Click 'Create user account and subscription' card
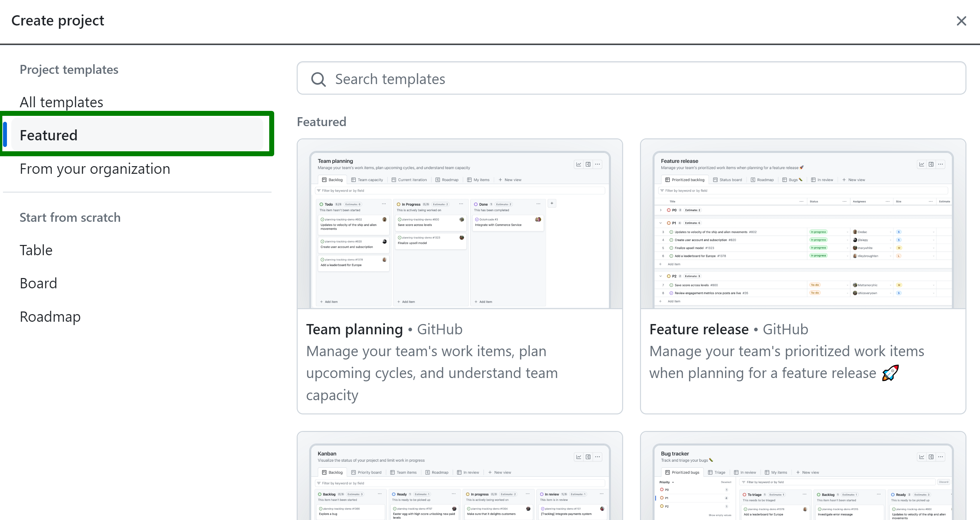Image resolution: width=980 pixels, height=520 pixels. point(354,245)
